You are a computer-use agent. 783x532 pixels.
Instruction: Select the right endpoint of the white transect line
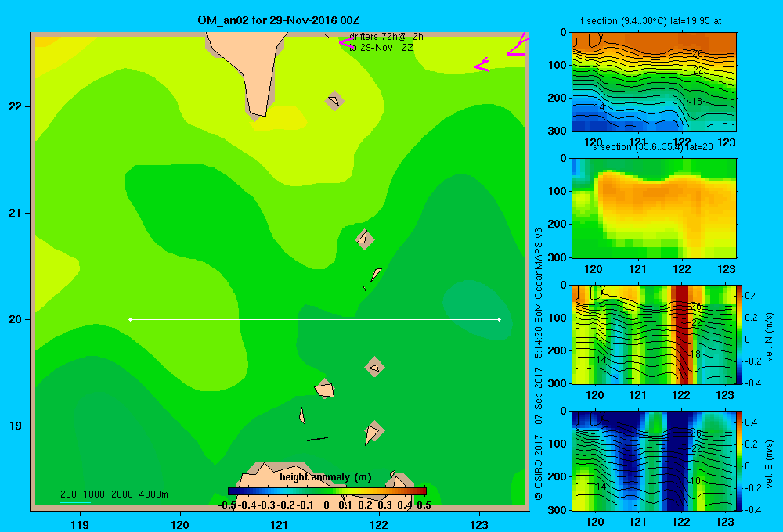tap(500, 319)
